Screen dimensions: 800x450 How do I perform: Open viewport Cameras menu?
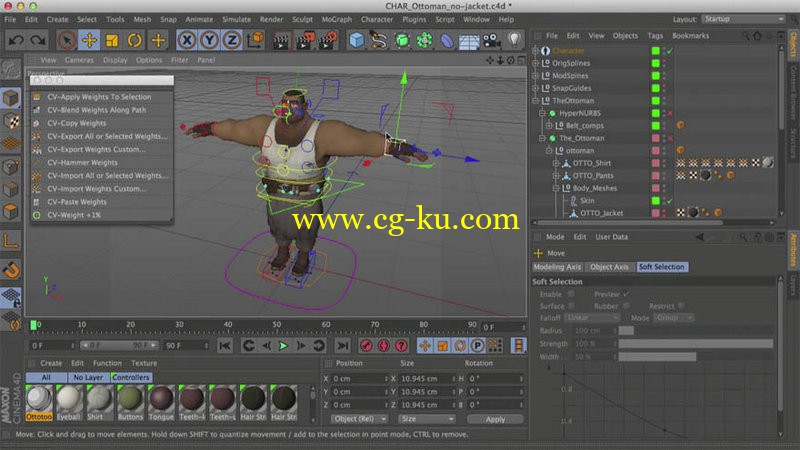[x=79, y=60]
